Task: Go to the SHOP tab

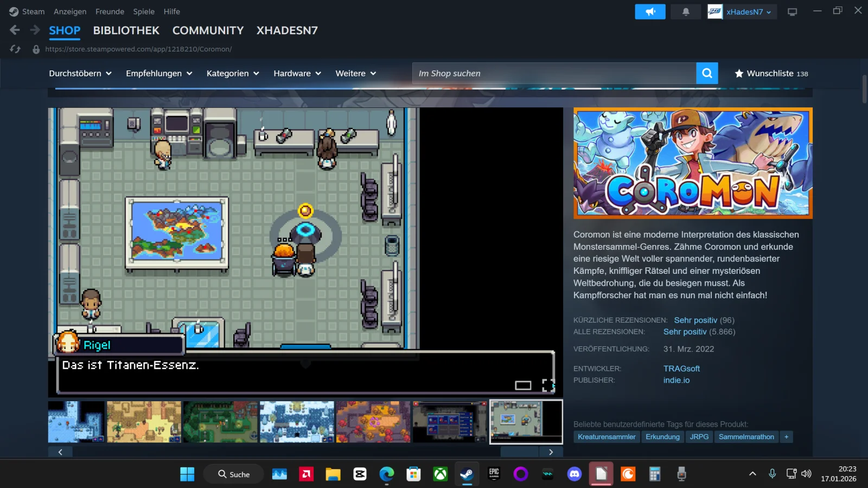Action: pos(65,30)
